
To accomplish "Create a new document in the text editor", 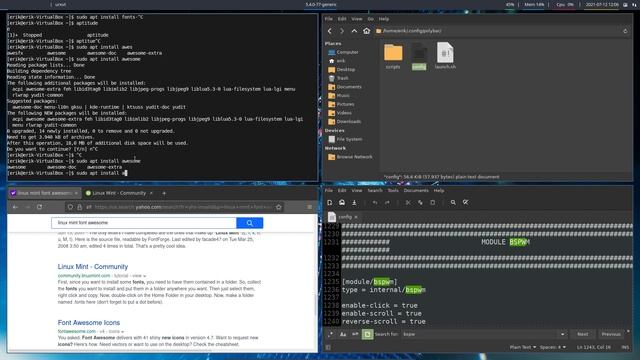I will click(x=329, y=202).
